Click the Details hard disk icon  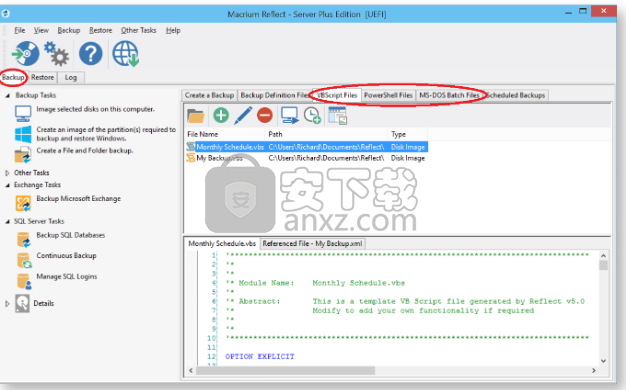click(22, 303)
